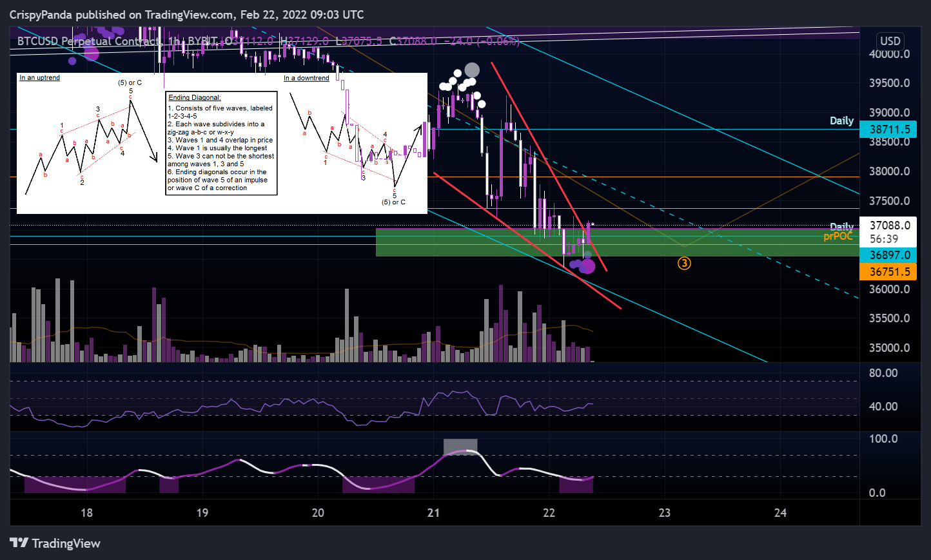This screenshot has height=560, width=931.
Task: Click the RSI 40.00 scale value
Action: 883,407
